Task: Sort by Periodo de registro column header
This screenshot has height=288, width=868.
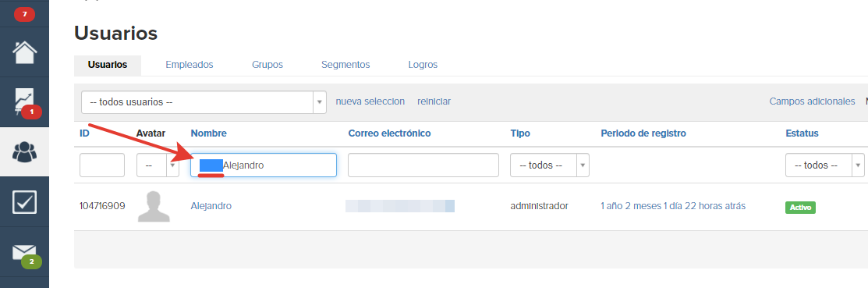Action: (x=643, y=133)
